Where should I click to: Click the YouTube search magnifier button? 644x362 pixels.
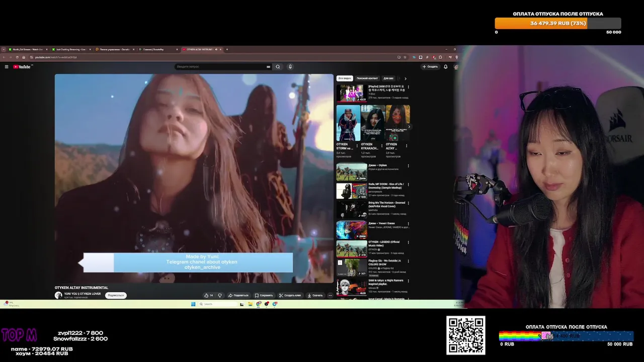(278, 66)
